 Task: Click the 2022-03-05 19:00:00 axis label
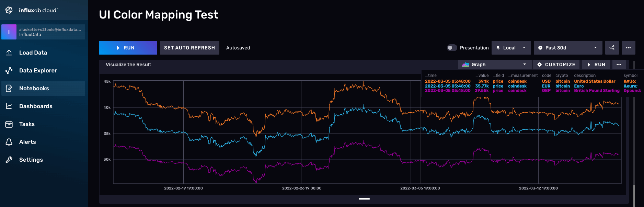pos(420,188)
